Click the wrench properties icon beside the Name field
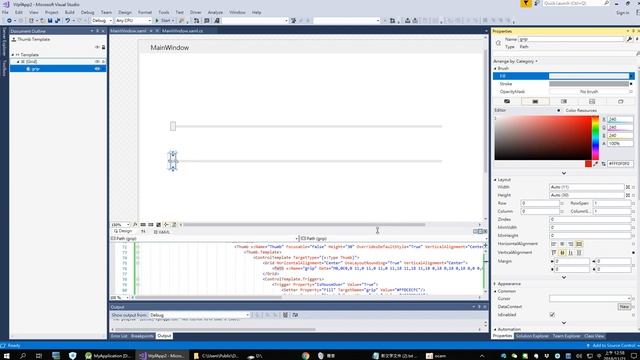Image resolution: width=640 pixels, height=360 pixels. tap(629, 39)
